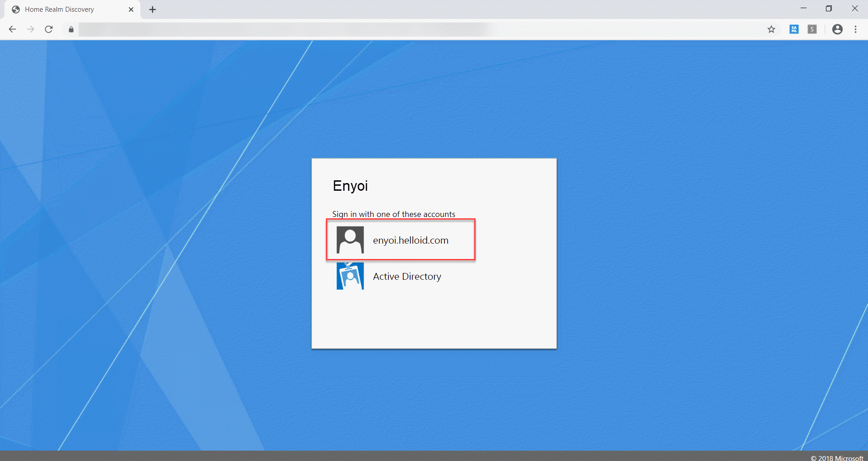This screenshot has height=461, width=868.
Task: View site security lock information
Action: [x=71, y=29]
